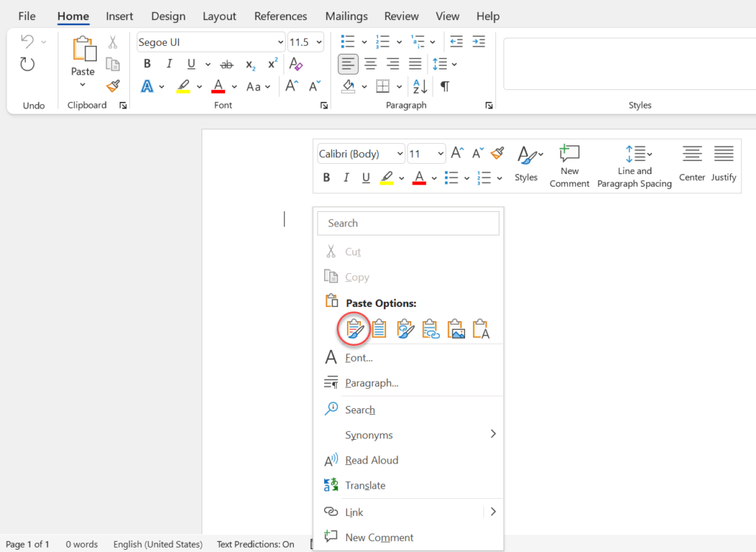Sort text using A-Z sort icon
The width and height of the screenshot is (756, 552).
tap(420, 86)
